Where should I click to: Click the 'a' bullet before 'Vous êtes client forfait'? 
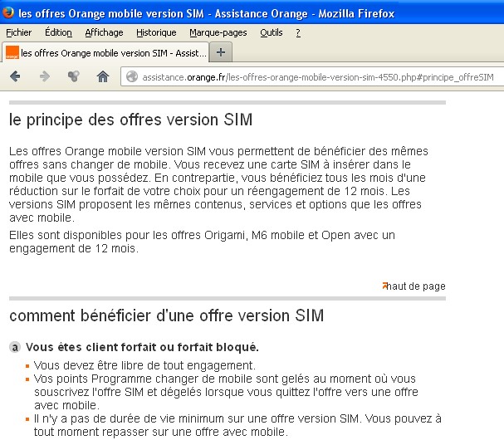[15, 347]
